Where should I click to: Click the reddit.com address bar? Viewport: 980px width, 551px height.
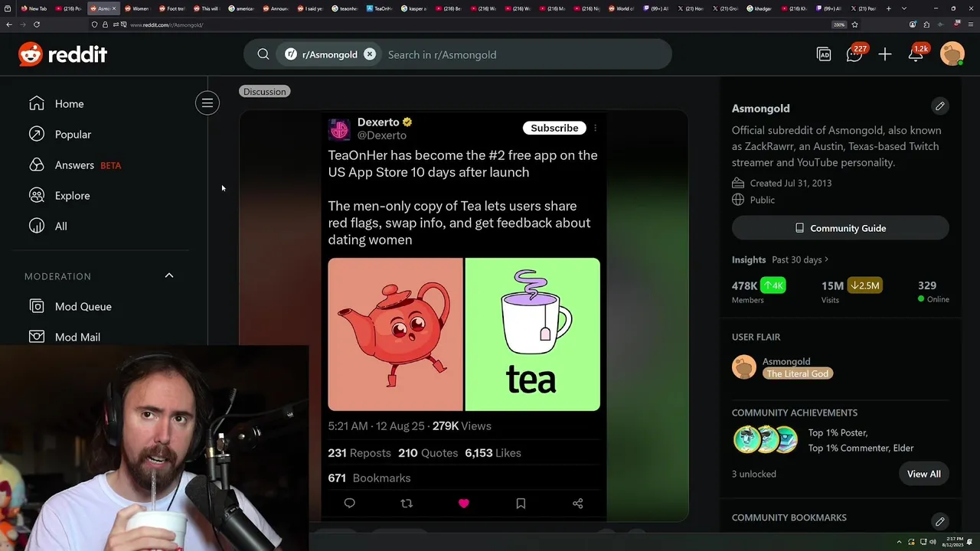tap(475, 24)
